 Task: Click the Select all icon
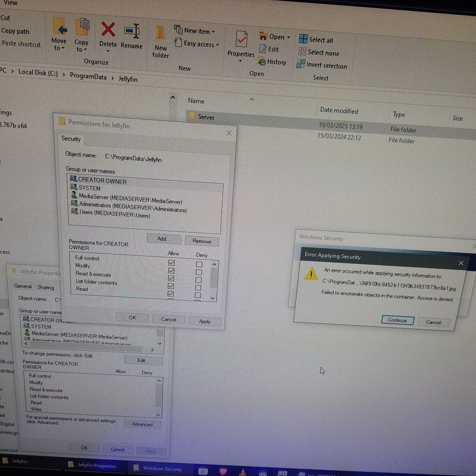point(303,39)
